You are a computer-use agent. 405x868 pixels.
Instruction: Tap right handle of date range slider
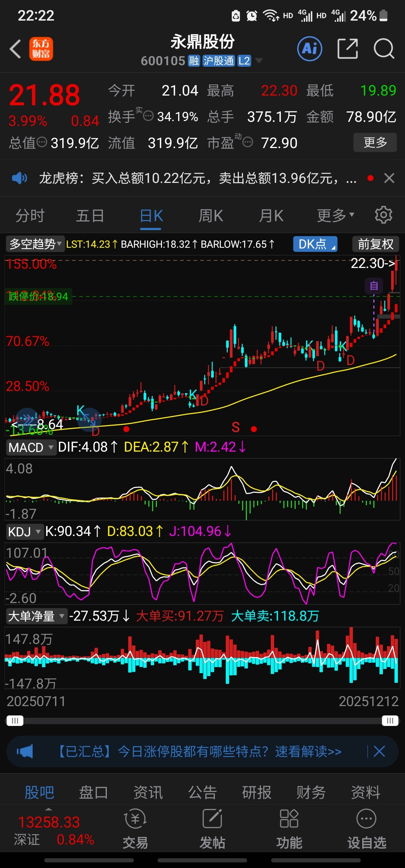tap(390, 721)
